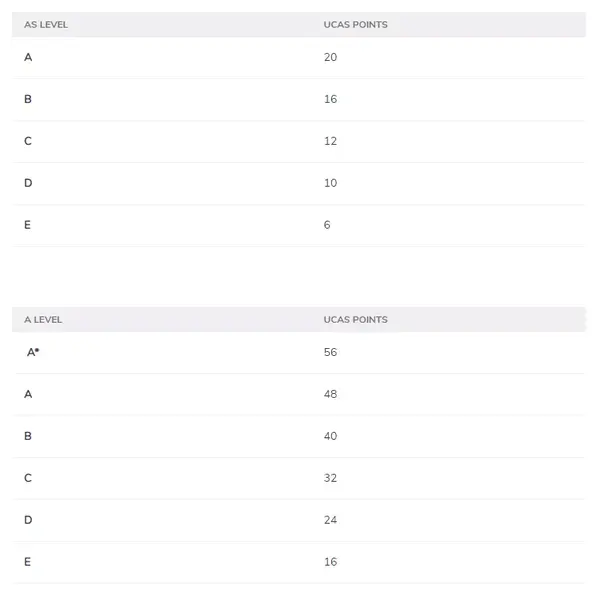
Task: Click the 32 points value
Action: click(330, 478)
